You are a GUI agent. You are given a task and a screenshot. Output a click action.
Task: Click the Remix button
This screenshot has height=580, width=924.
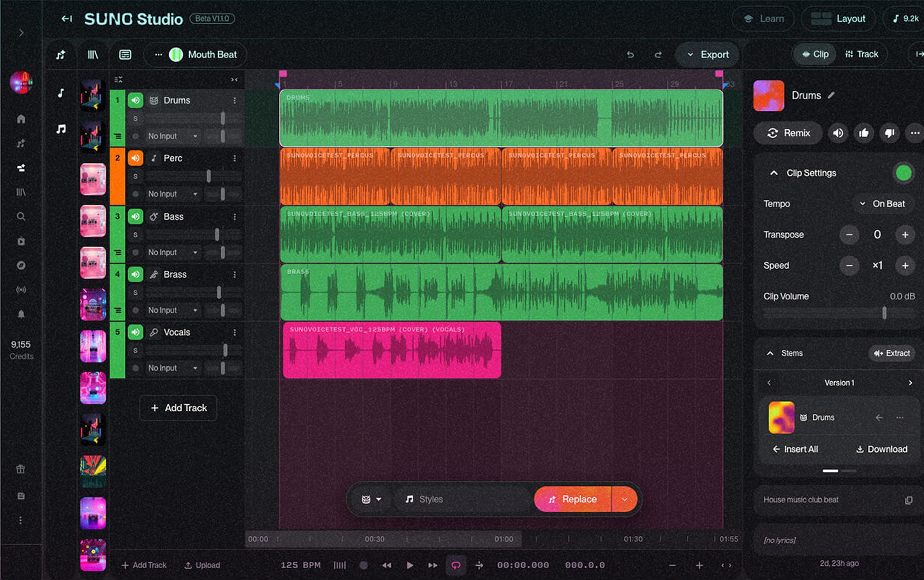coord(788,133)
